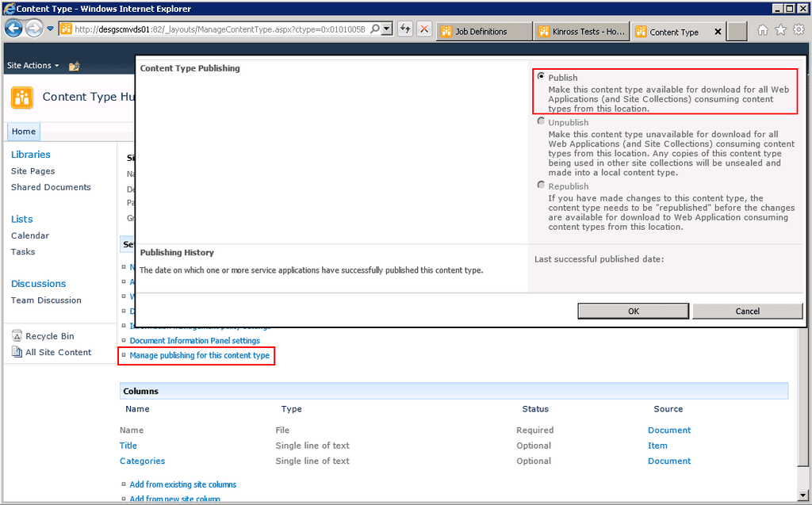Click the Refresh page icon
812x505 pixels.
[x=405, y=29]
